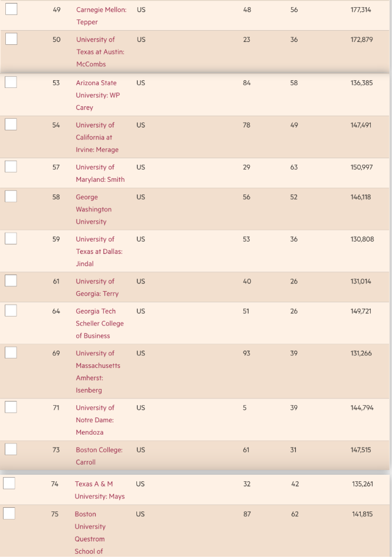This screenshot has width=392, height=558.
Task: Select Texas A & M row checkbox
Action: pyautogui.click(x=9, y=483)
